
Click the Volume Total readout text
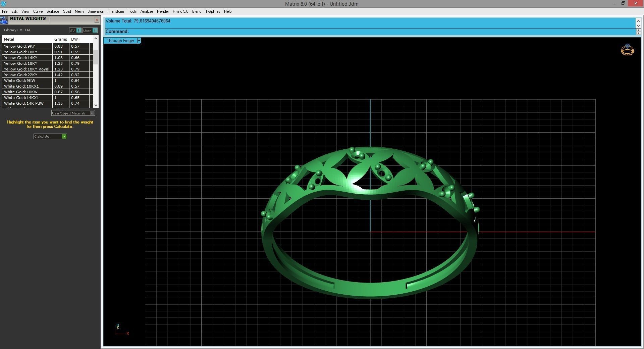pyautogui.click(x=138, y=21)
